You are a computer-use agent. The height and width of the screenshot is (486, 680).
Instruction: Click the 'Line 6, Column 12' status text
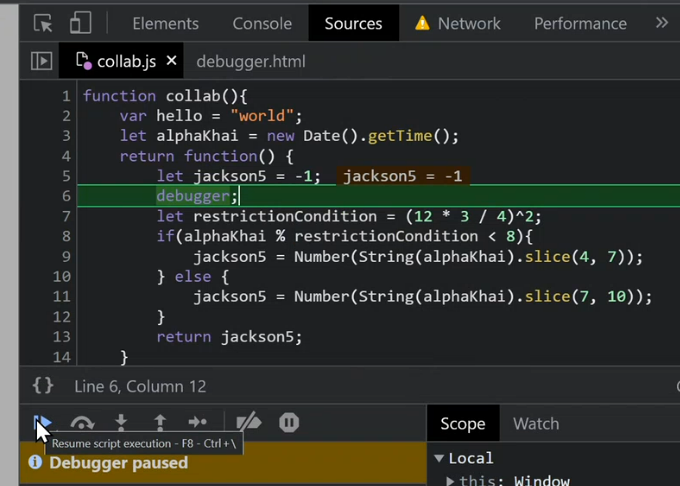pyautogui.click(x=140, y=386)
